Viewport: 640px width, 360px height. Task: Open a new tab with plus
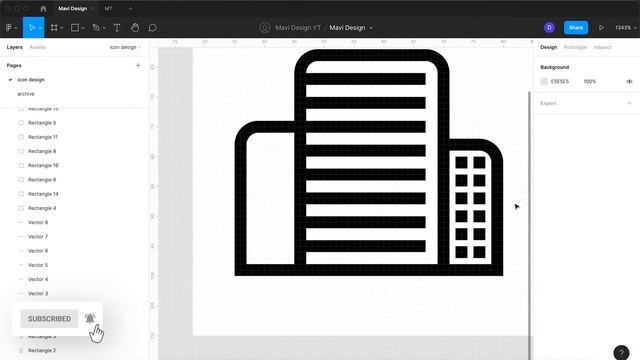[x=130, y=9]
